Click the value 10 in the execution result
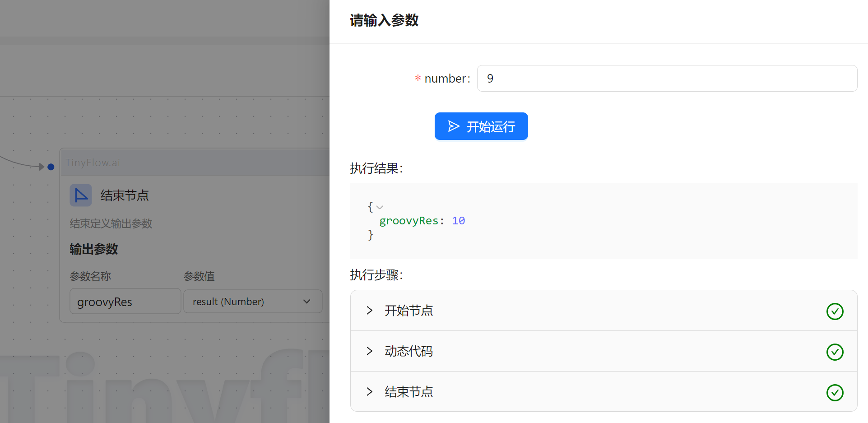 (x=458, y=221)
